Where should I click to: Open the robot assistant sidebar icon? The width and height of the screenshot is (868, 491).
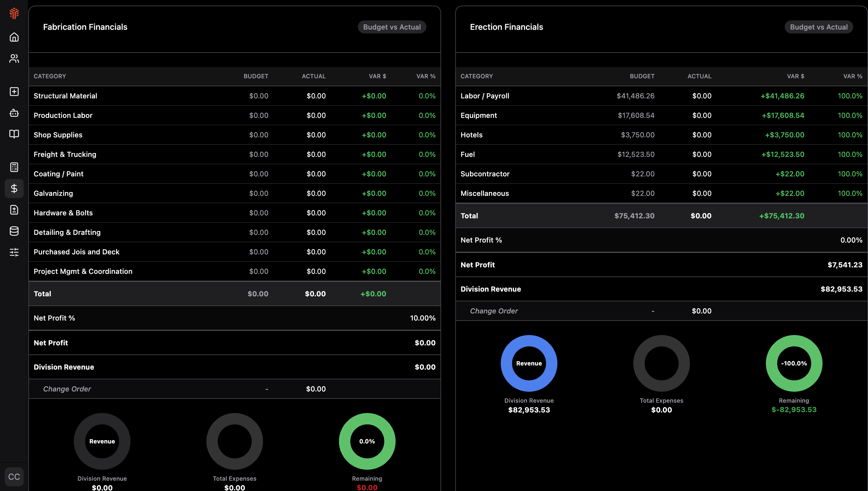click(14, 113)
